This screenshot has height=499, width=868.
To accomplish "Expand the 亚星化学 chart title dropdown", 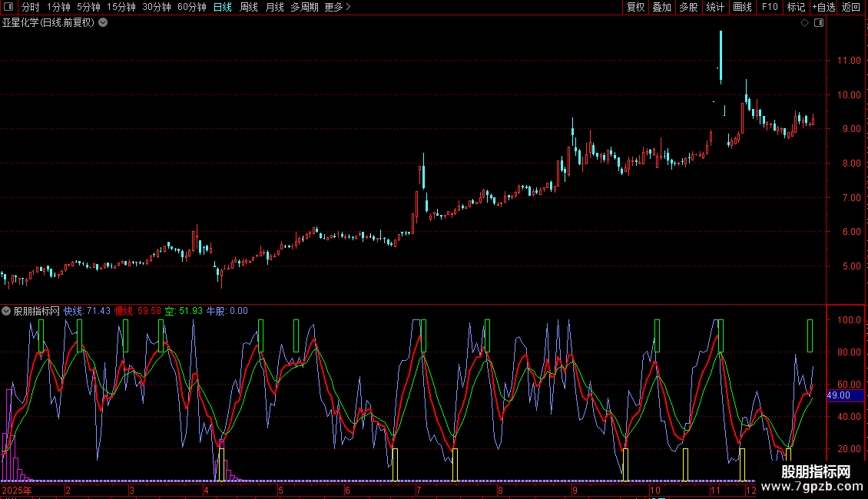I will tap(103, 23).
